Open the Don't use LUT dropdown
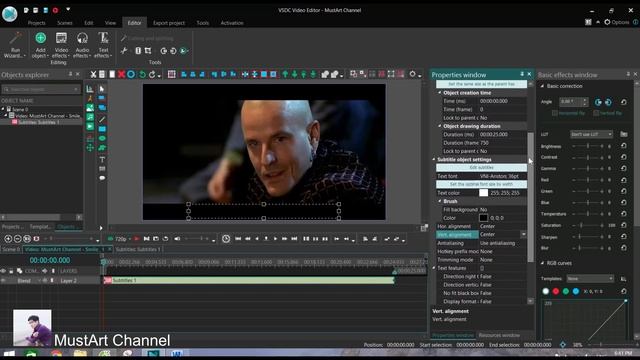Viewport: 640px width, 360px height. 591,134
